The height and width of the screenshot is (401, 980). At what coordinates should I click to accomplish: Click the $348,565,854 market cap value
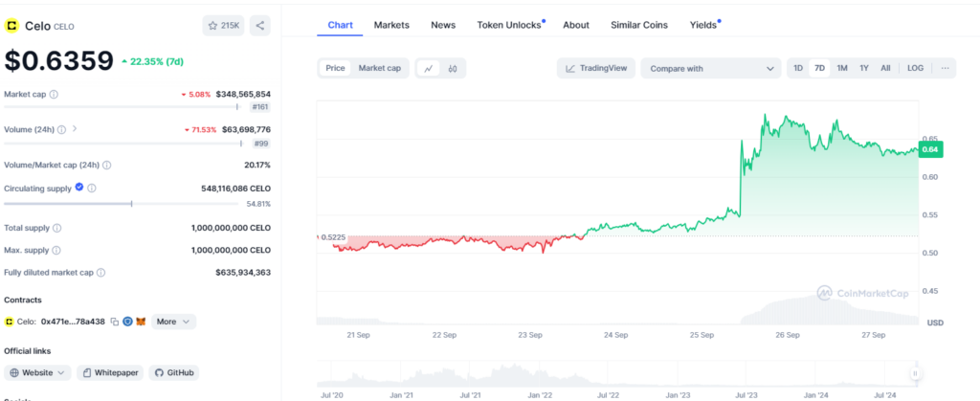pyautogui.click(x=243, y=95)
